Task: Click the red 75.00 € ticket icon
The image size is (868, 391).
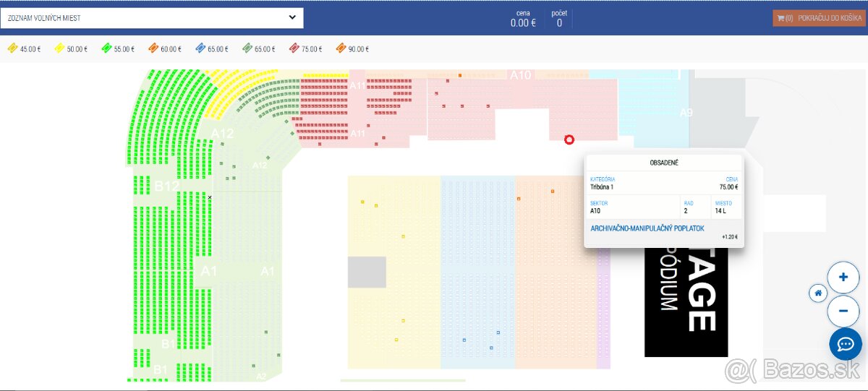Action: (294, 48)
